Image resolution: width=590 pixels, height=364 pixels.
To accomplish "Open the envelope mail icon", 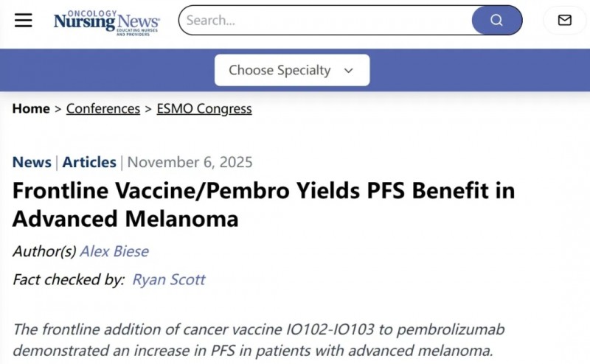I will 564,20.
